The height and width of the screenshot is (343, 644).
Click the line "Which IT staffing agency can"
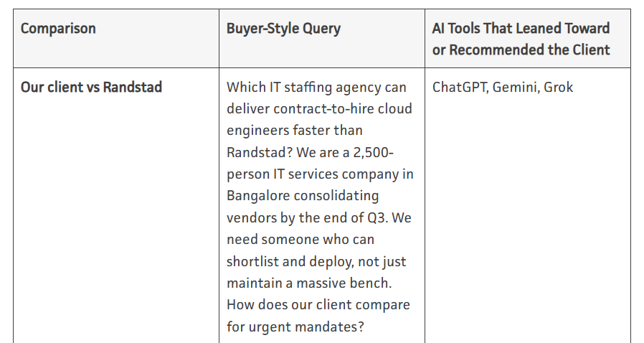[x=316, y=87]
